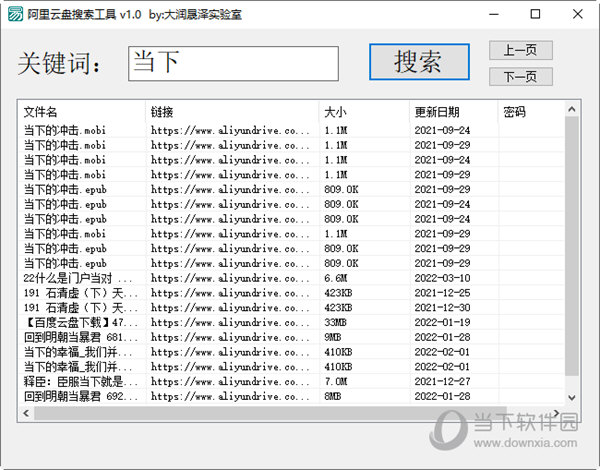
Task: Click the 9MB size cell
Action: coord(333,337)
